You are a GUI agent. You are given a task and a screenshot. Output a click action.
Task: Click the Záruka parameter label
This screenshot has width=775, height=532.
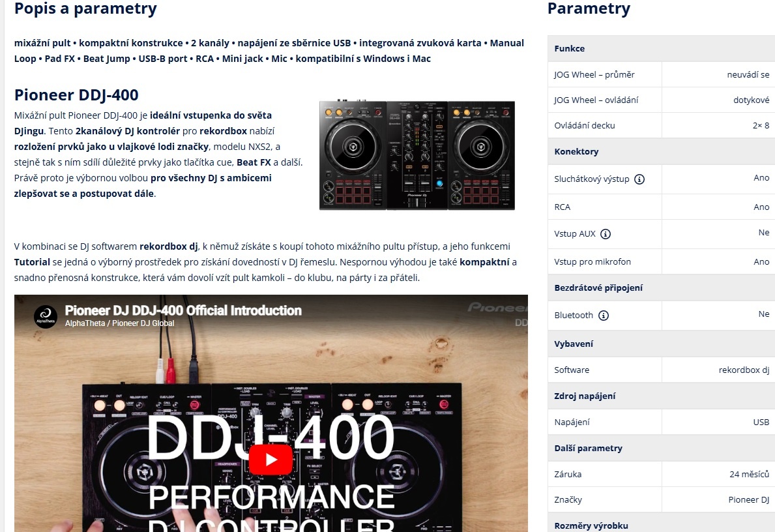point(568,474)
